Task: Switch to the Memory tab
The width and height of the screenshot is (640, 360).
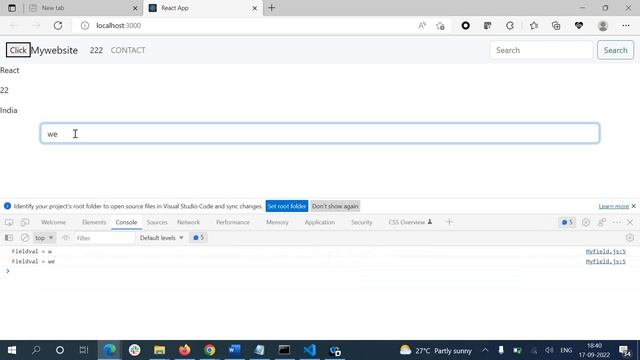Action: pos(277,222)
